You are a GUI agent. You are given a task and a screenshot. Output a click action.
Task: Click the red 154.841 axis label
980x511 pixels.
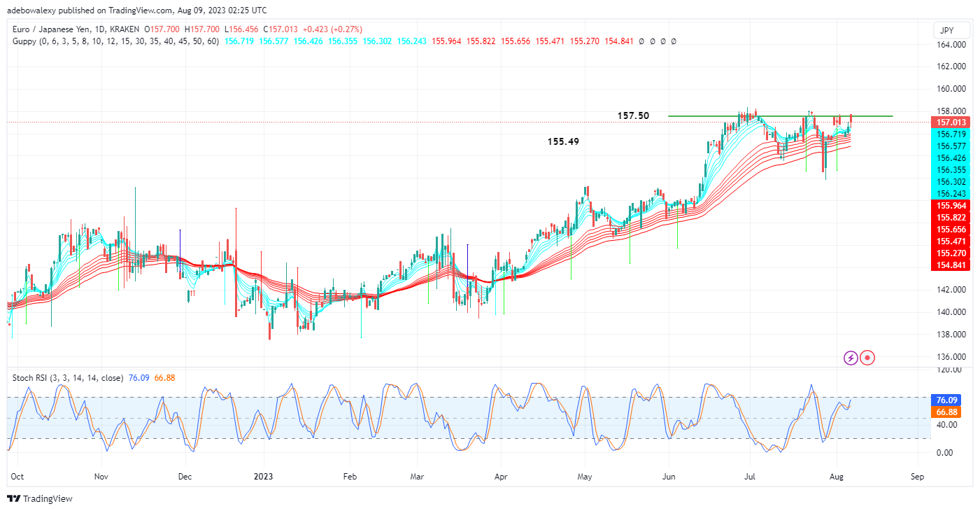(951, 265)
